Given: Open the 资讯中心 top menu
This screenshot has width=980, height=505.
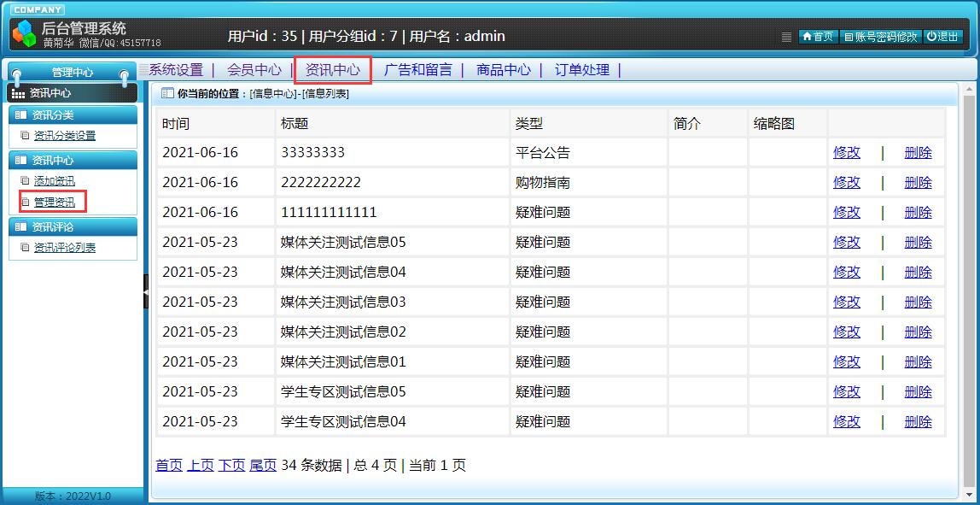Looking at the screenshot, I should [333, 69].
